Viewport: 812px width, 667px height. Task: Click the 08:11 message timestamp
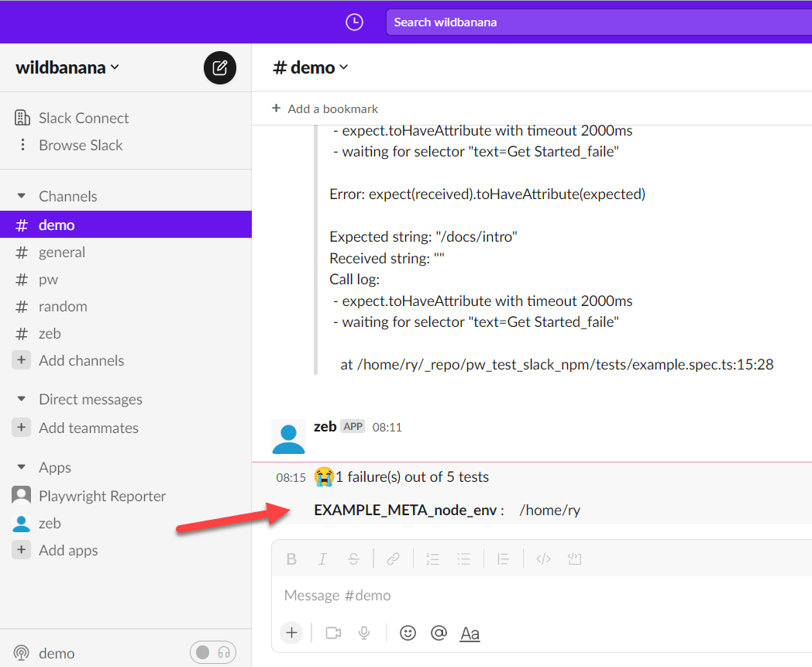tap(387, 427)
